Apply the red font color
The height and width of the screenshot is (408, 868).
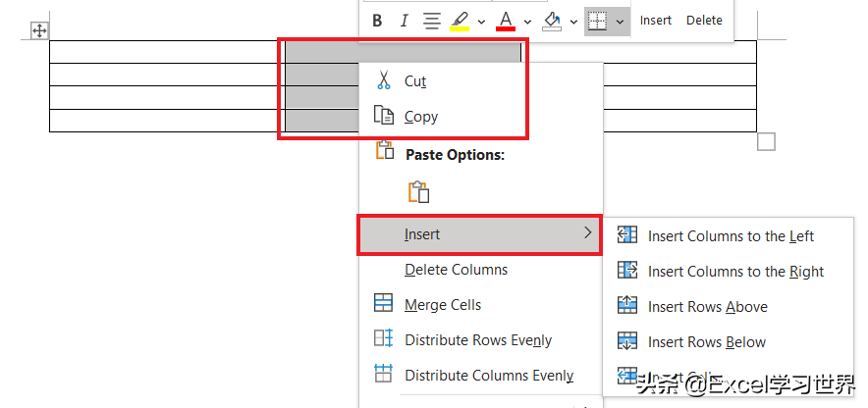(506, 21)
